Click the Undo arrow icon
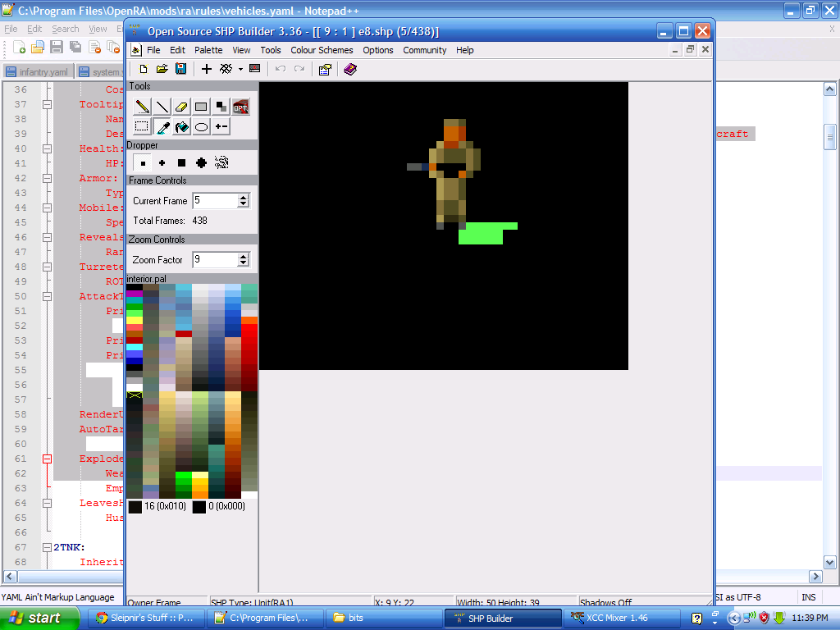 (x=281, y=69)
